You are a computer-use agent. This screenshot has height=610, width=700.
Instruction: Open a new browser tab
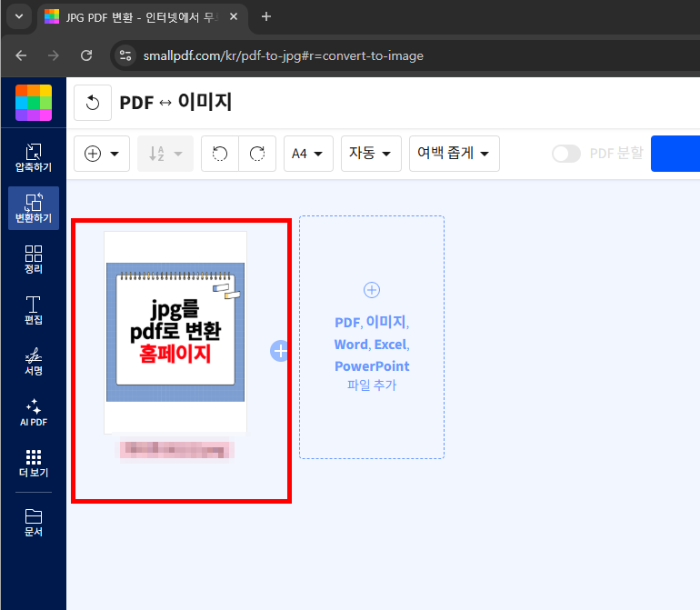coord(266,17)
